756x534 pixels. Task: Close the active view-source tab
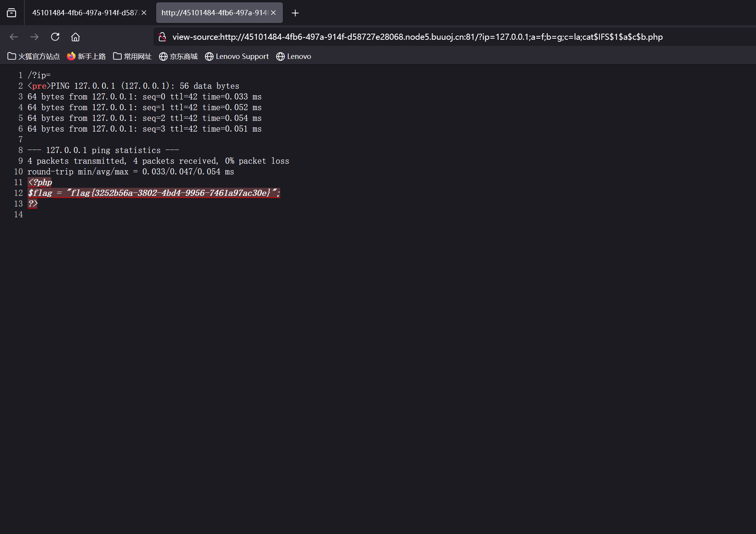click(273, 13)
